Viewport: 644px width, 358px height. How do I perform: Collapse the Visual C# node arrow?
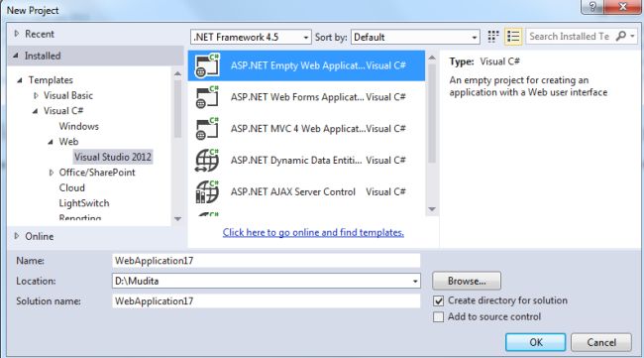(36, 111)
